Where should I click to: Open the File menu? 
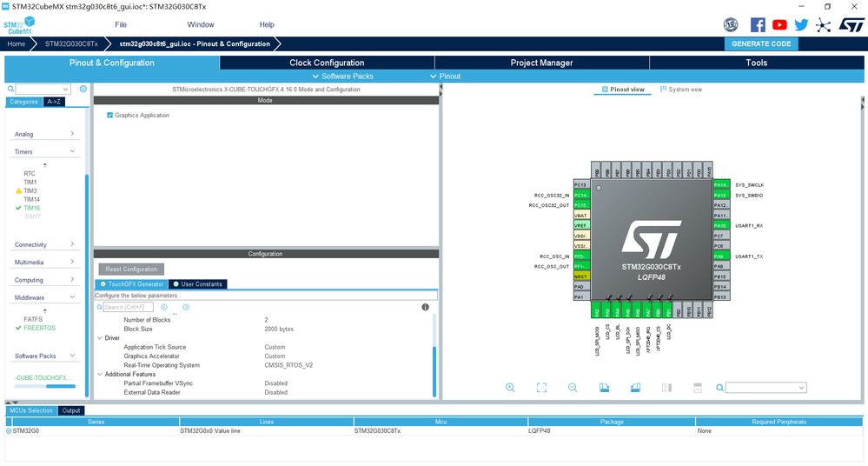121,25
